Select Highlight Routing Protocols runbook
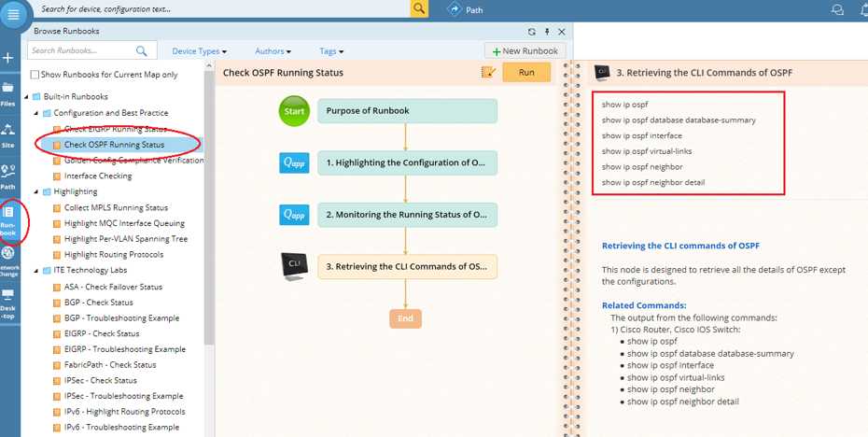 [x=114, y=255]
